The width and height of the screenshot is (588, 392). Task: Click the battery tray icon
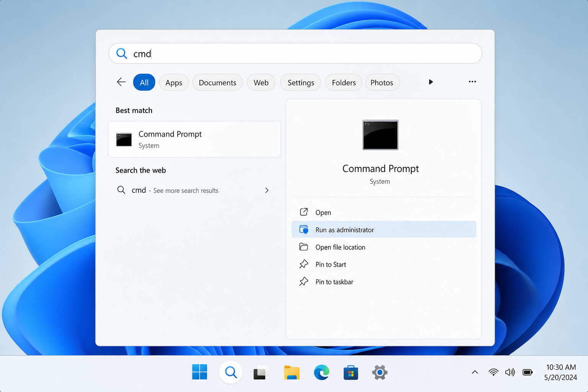528,372
